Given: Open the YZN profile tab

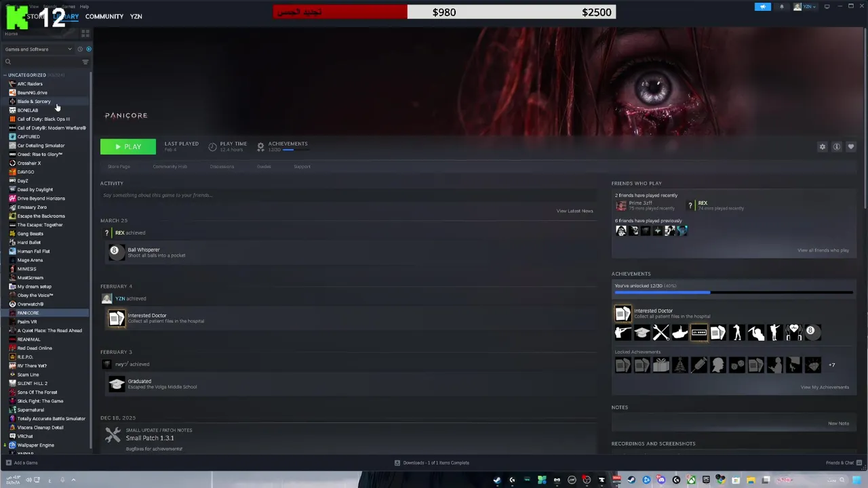Looking at the screenshot, I should click(136, 16).
